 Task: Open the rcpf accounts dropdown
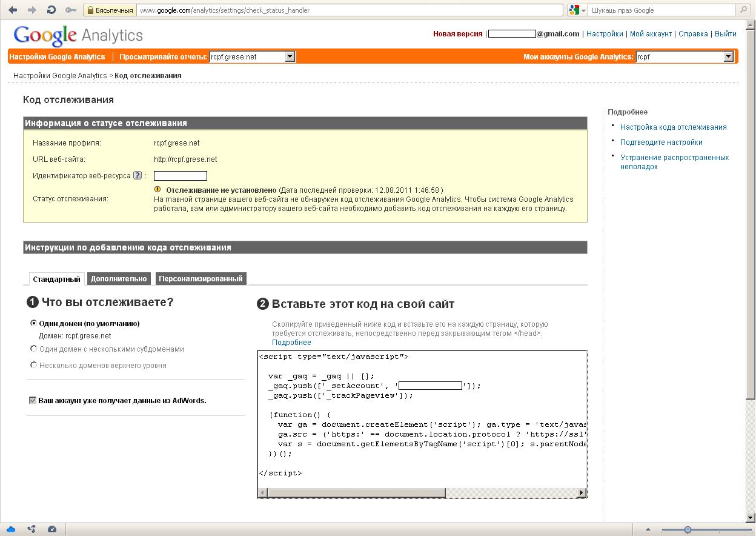pyautogui.click(x=685, y=56)
